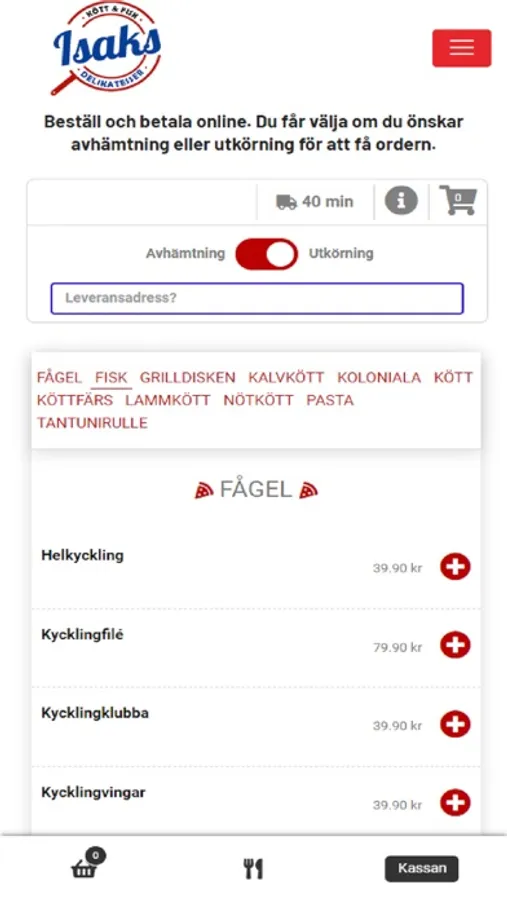
Task: Open the red hamburger menu
Action: 462,48
